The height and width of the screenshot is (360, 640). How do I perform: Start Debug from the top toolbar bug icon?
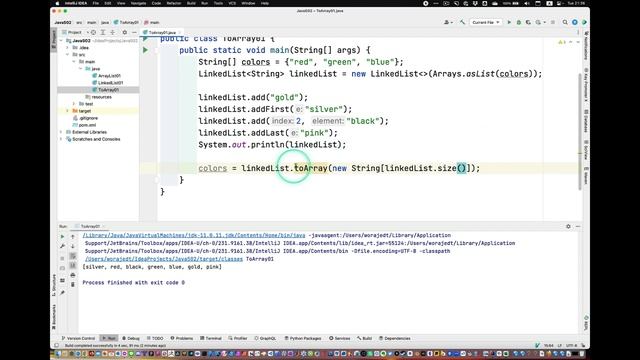click(x=519, y=22)
